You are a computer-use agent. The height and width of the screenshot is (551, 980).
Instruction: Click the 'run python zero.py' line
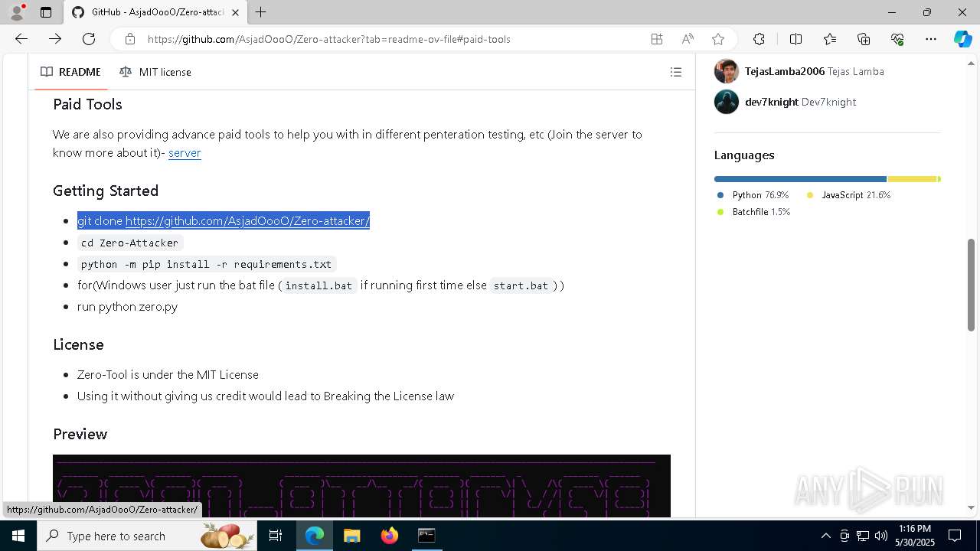(127, 307)
